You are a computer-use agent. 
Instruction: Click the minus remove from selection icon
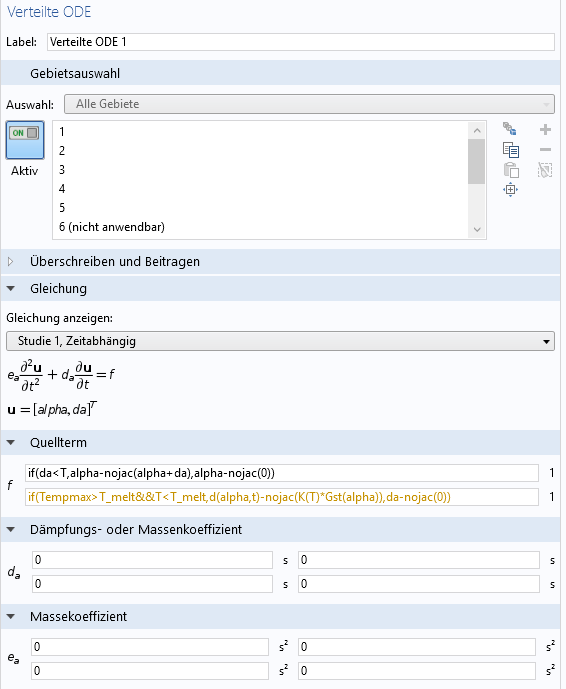[545, 150]
